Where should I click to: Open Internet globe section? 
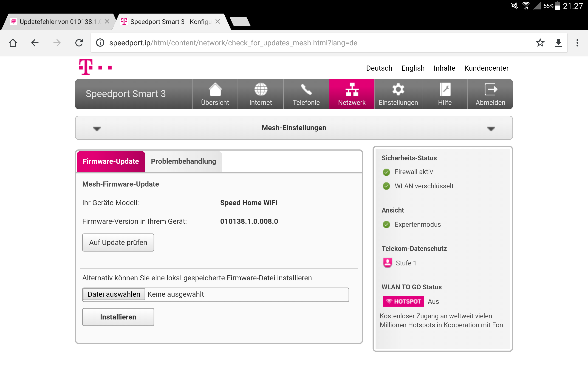[x=261, y=94]
